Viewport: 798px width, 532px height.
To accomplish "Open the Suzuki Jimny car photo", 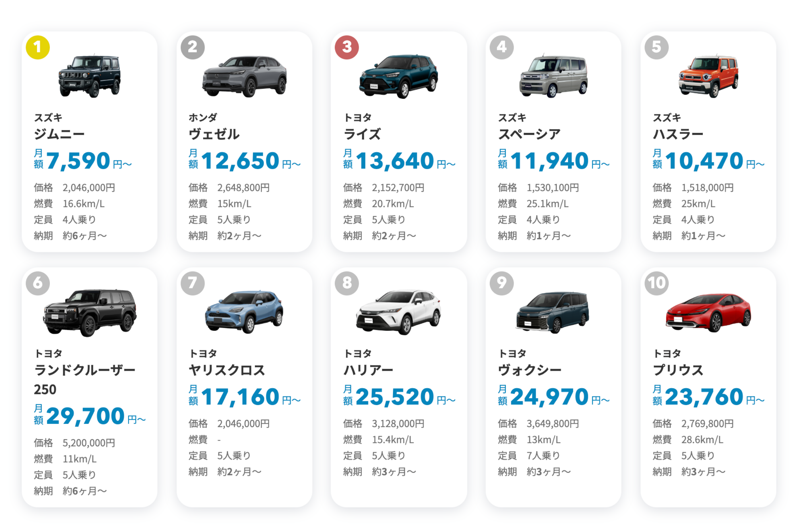I will pos(89,76).
